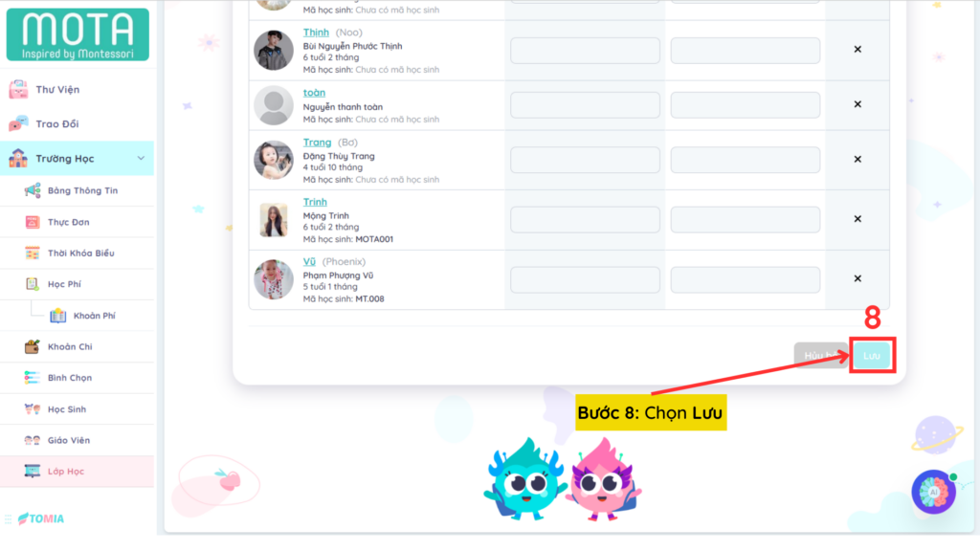
Task: Open the Trang student profile link
Action: point(317,143)
